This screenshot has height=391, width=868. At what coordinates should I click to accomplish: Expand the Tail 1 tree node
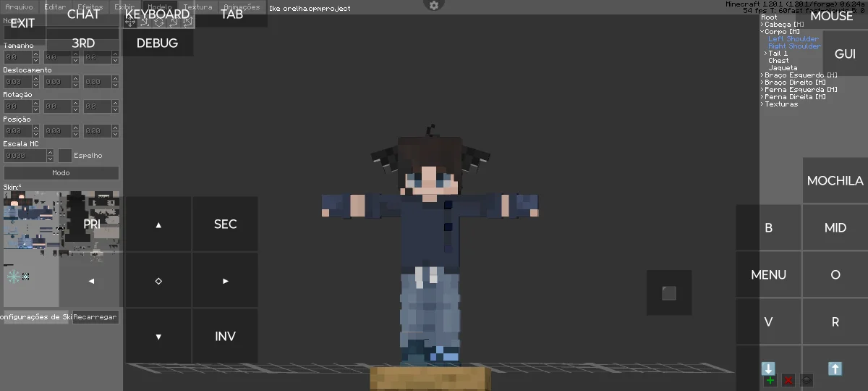click(766, 54)
